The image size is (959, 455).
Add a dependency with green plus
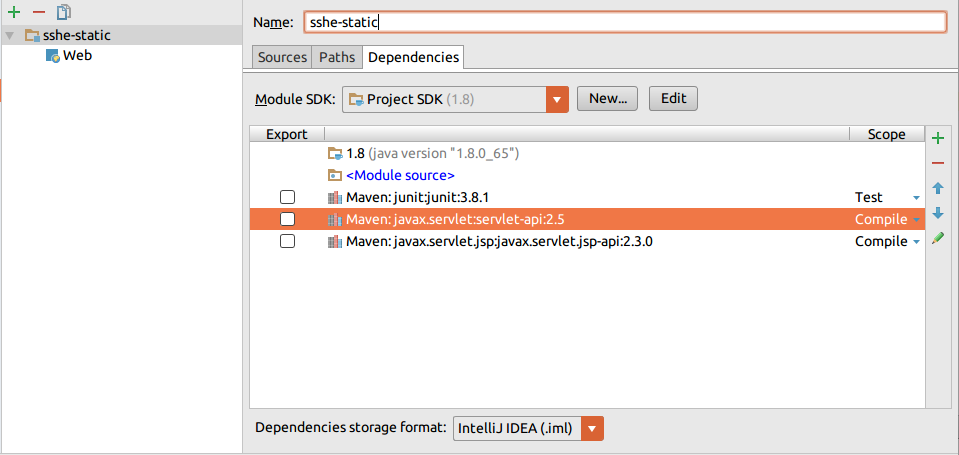click(x=938, y=138)
